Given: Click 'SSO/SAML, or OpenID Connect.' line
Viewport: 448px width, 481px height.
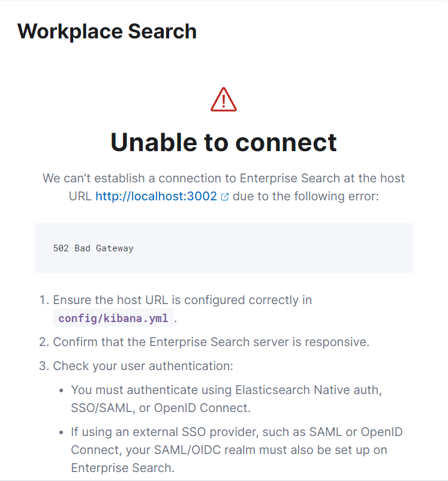Looking at the screenshot, I should tap(161, 408).
